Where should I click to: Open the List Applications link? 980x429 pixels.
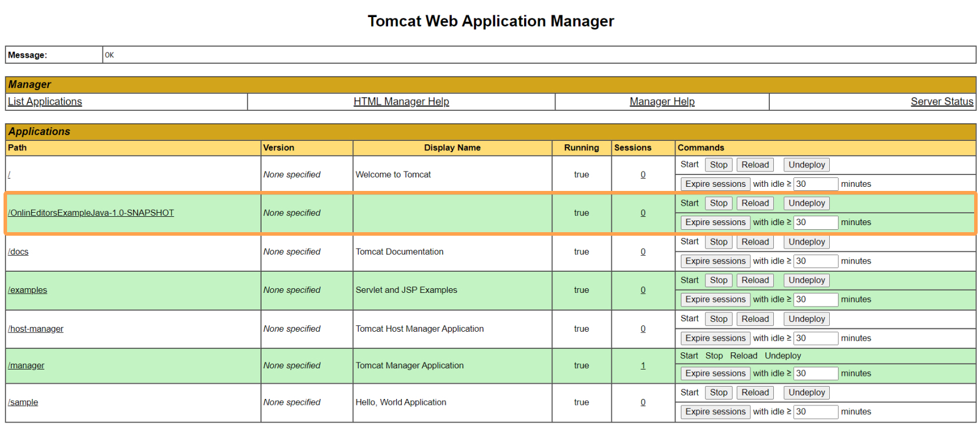point(45,101)
